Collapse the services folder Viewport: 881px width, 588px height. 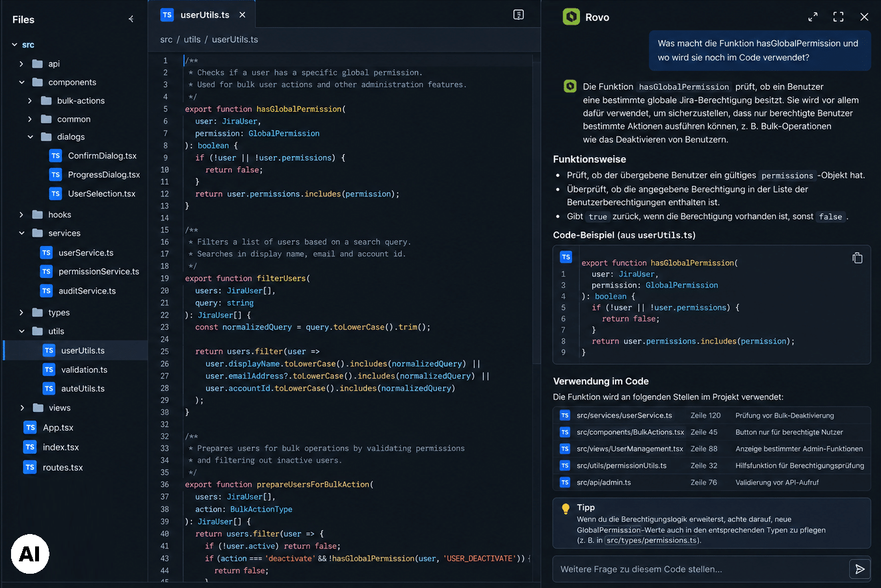click(21, 233)
